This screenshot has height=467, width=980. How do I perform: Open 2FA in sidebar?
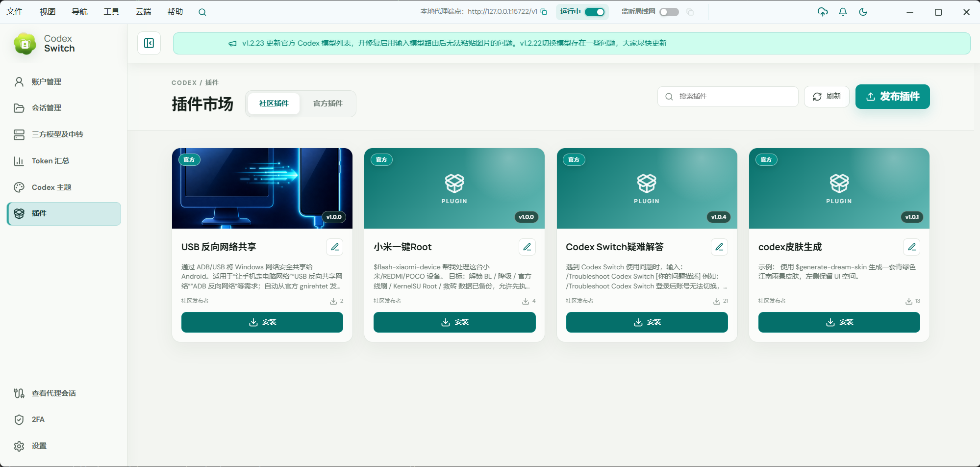(64, 419)
